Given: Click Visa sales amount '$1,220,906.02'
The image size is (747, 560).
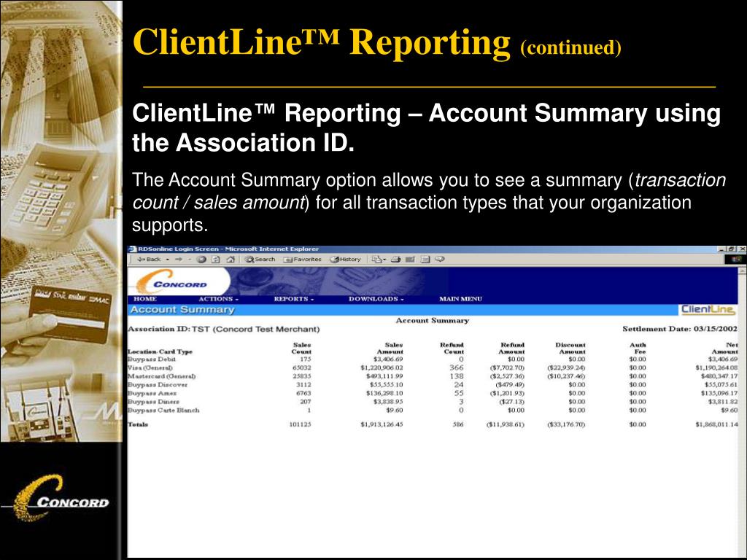Looking at the screenshot, I should 382,368.
